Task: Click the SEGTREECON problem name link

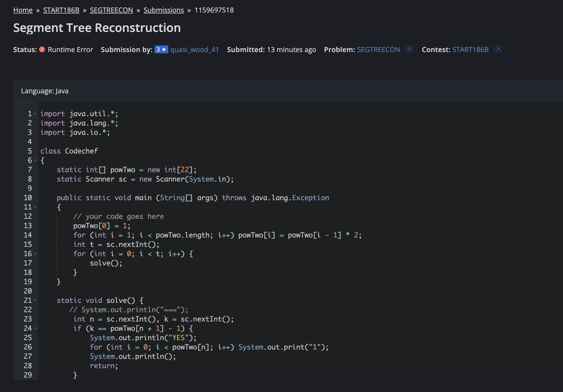Action: (378, 50)
